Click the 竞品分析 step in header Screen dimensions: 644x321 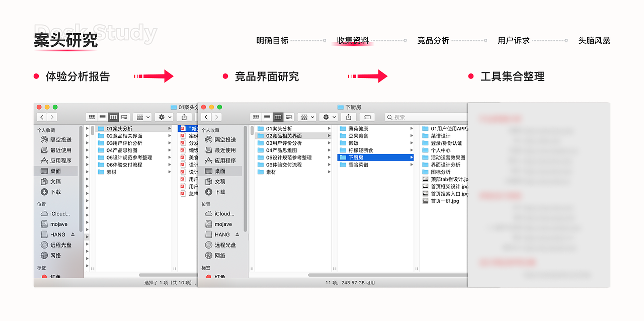pos(433,40)
